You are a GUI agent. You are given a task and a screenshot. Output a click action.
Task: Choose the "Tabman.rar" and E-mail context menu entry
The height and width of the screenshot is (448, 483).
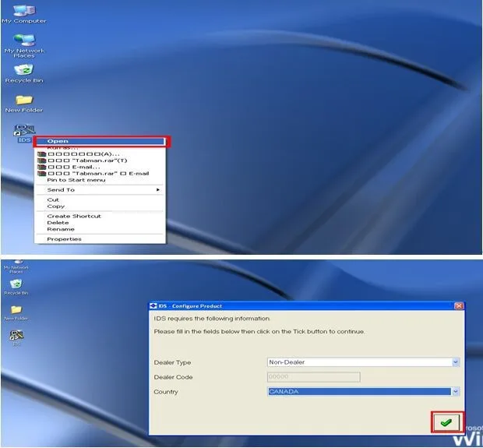point(100,173)
